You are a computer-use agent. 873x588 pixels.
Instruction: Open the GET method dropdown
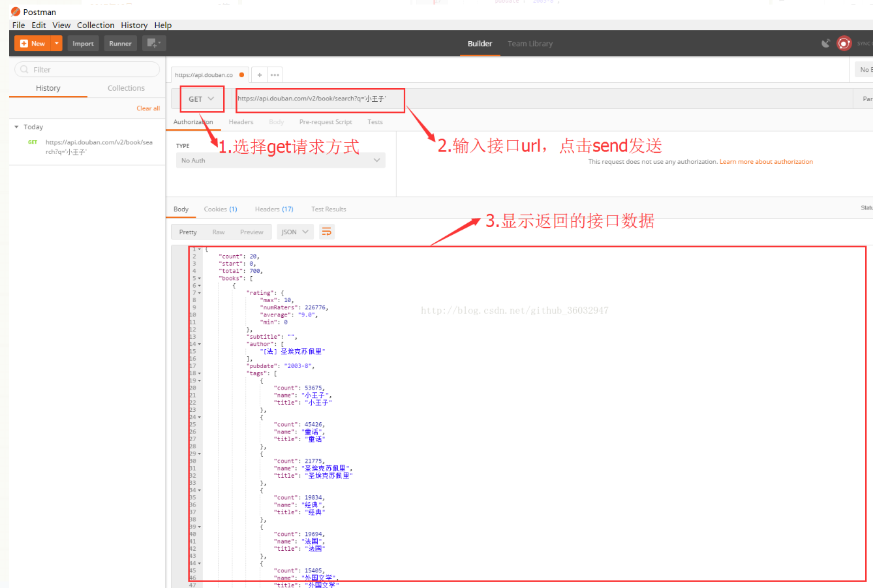(x=202, y=99)
